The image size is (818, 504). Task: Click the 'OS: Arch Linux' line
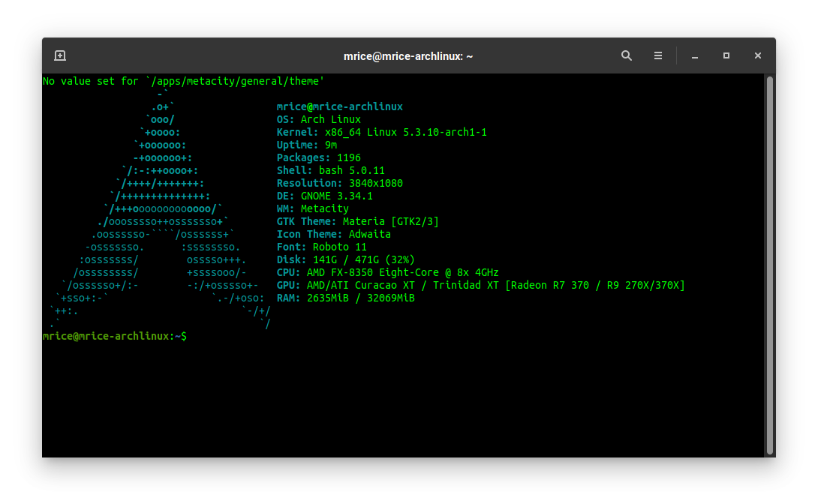pos(318,119)
